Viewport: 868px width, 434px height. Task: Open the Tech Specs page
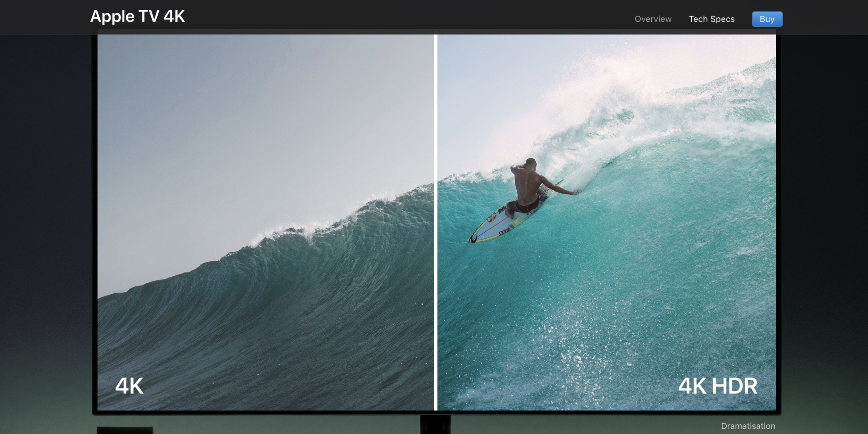(711, 19)
